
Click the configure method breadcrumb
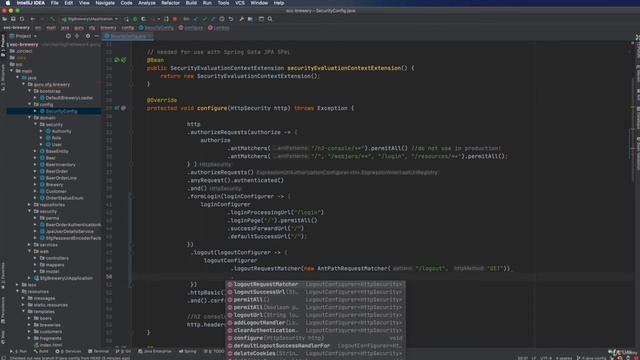tap(191, 28)
